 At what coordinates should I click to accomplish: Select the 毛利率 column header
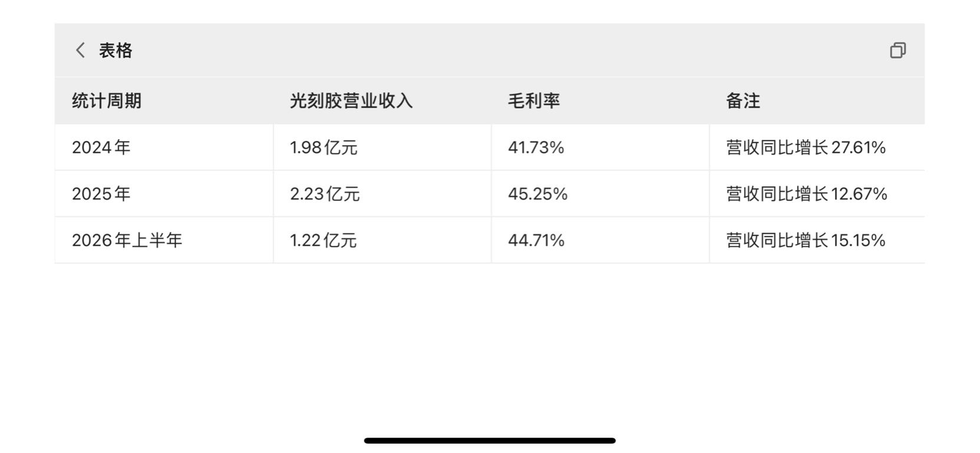(534, 101)
